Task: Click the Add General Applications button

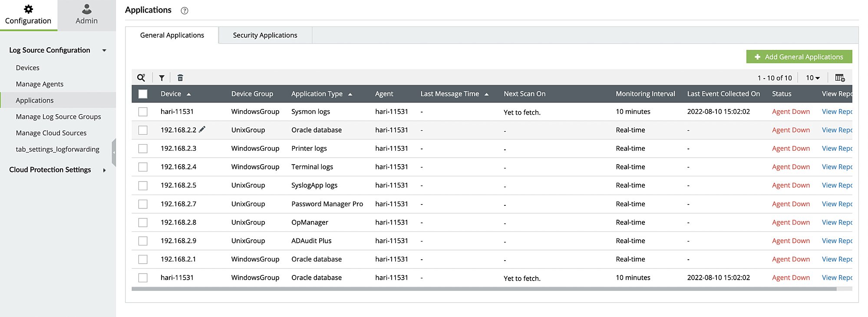Action: [799, 57]
